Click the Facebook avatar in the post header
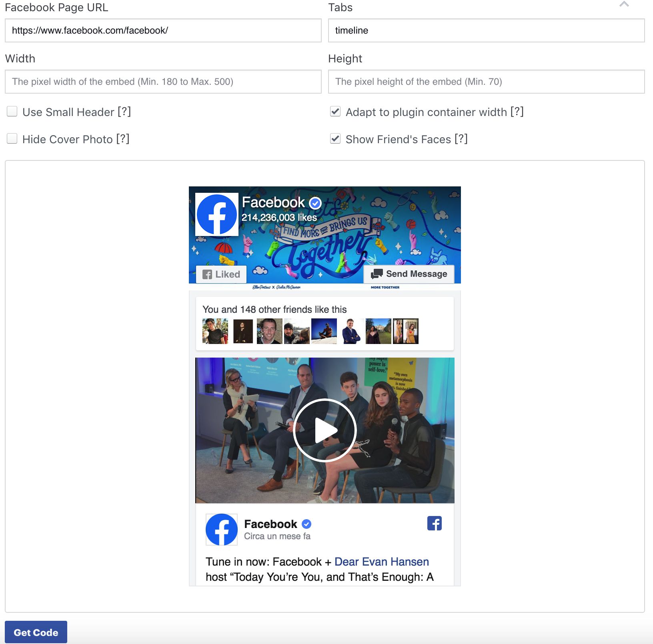Screen dimensions: 653x644 click(222, 530)
